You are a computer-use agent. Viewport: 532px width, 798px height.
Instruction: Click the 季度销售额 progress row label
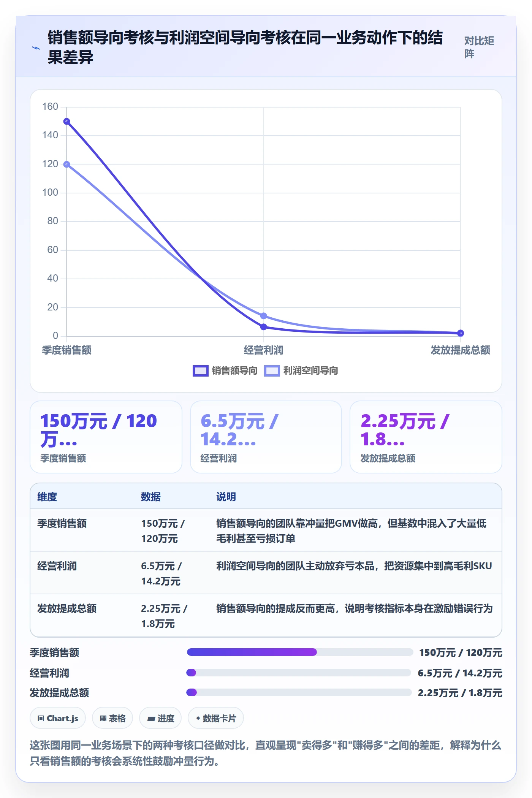[54, 652]
